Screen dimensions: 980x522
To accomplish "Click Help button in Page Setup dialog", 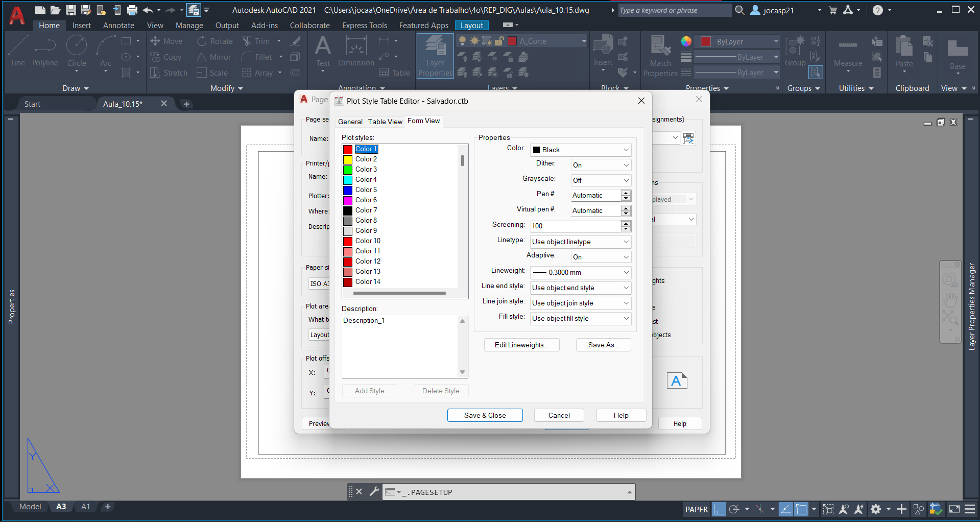I will 680,423.
